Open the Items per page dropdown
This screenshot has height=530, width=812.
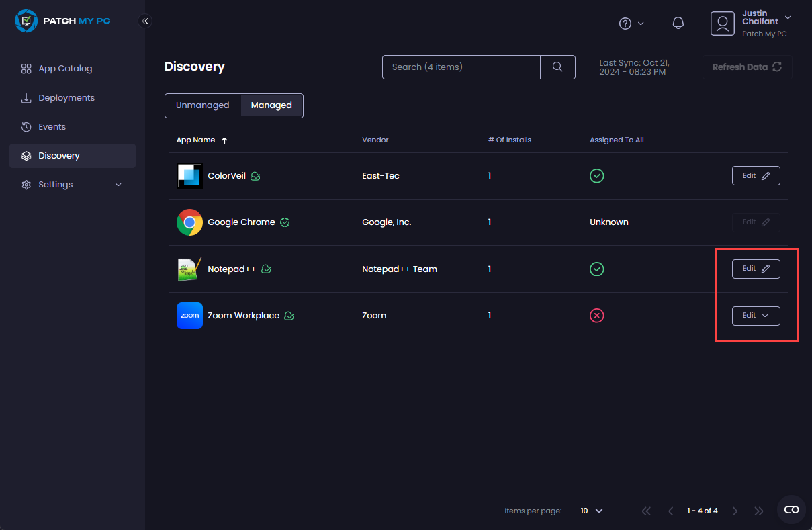[592, 511]
